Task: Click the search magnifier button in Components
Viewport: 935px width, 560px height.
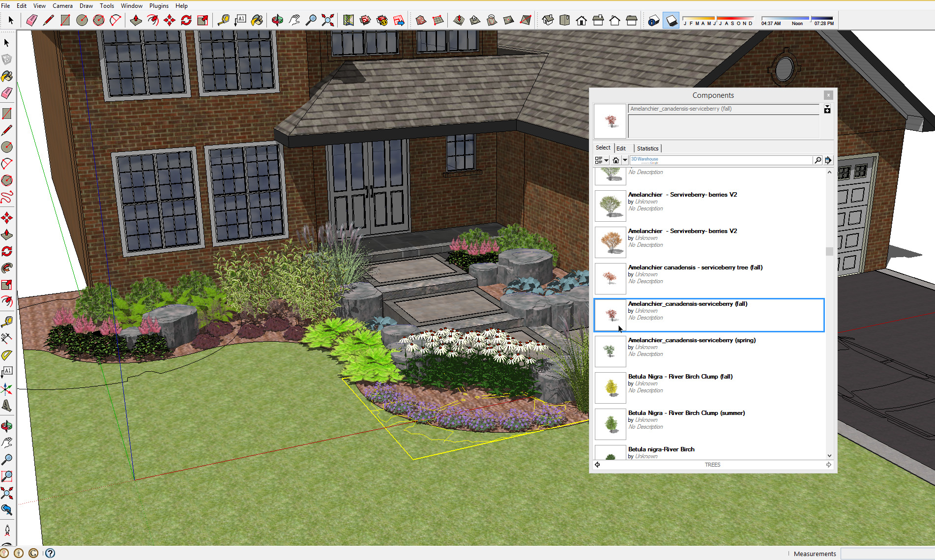Action: (818, 160)
